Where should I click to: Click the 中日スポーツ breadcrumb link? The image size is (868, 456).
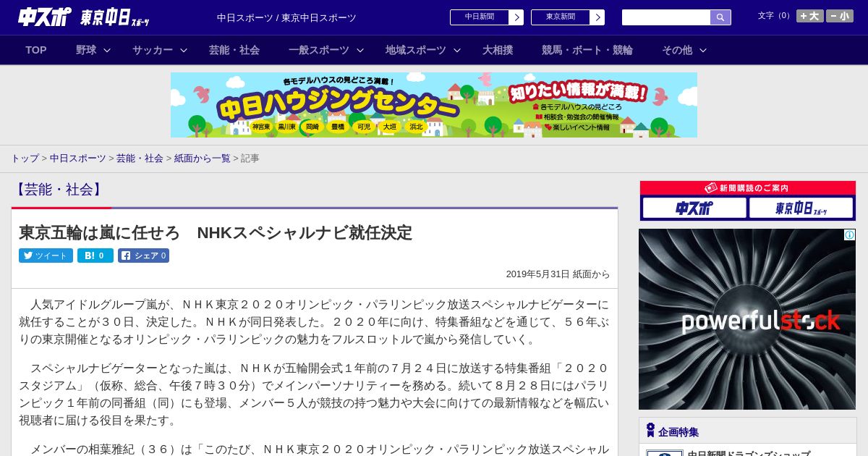click(x=78, y=158)
